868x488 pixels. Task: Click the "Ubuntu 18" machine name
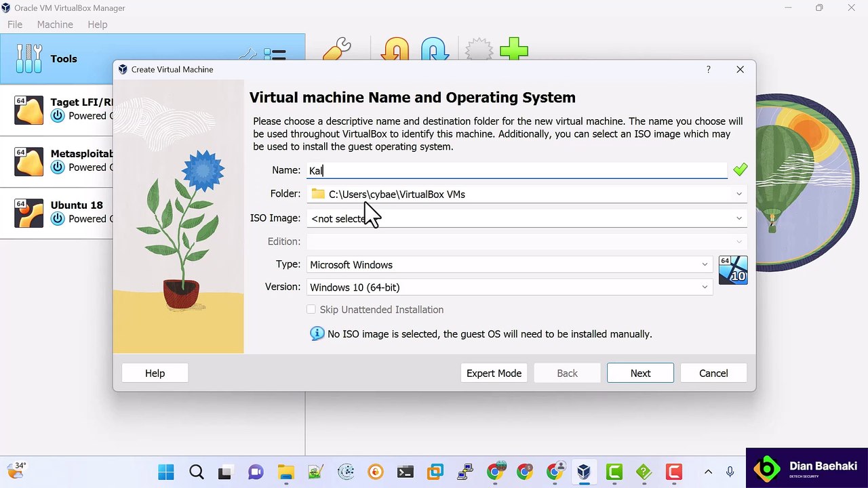[x=77, y=205]
